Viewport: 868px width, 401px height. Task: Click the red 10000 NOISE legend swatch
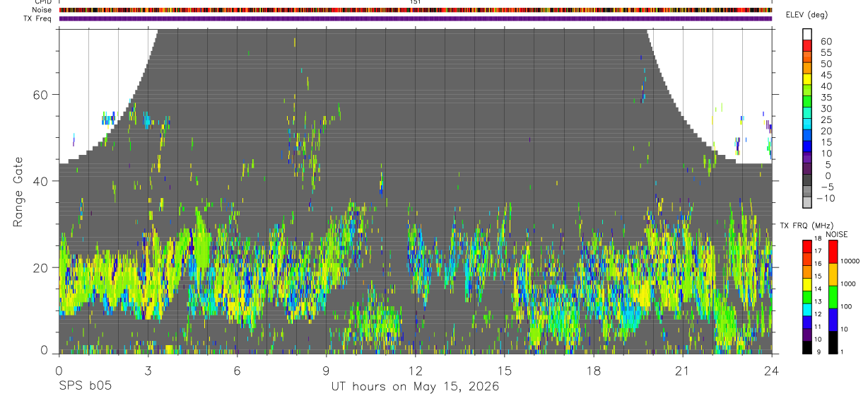click(833, 252)
